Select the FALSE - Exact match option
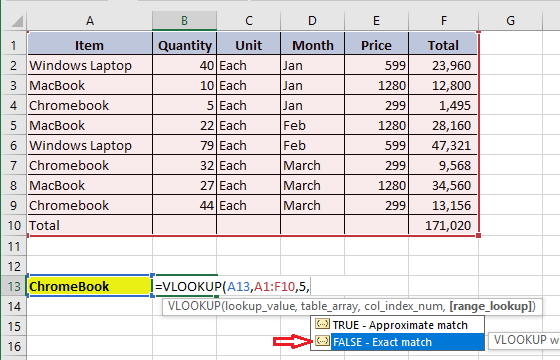The height and width of the screenshot is (360, 560). pos(398,342)
